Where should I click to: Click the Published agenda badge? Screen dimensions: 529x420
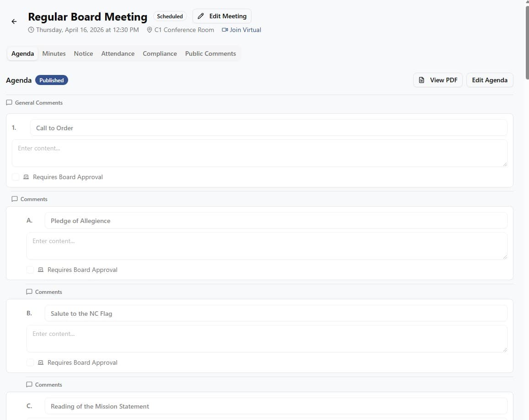pyautogui.click(x=52, y=80)
